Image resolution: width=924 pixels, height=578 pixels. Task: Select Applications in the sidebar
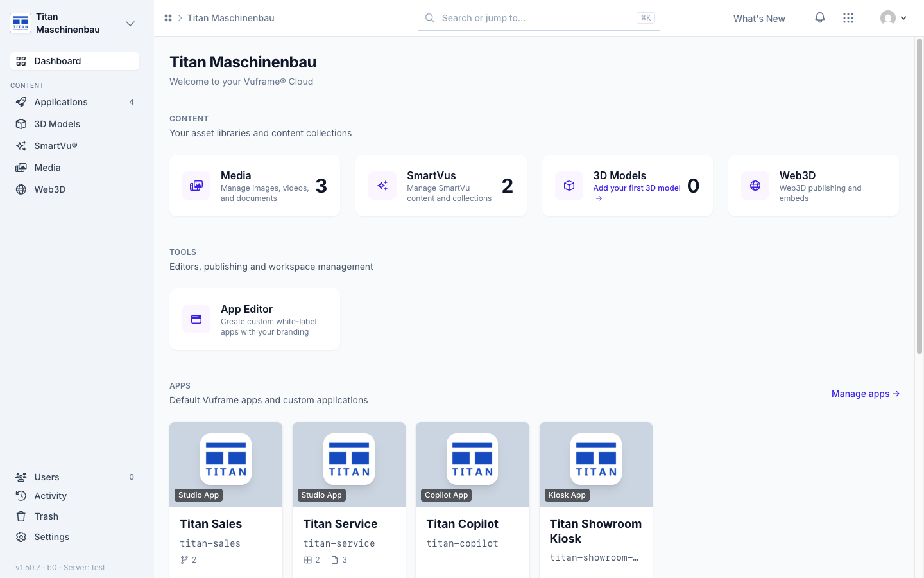pos(74,102)
